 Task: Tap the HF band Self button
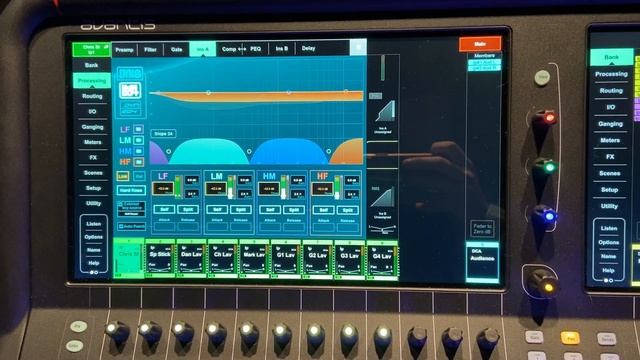(323, 210)
